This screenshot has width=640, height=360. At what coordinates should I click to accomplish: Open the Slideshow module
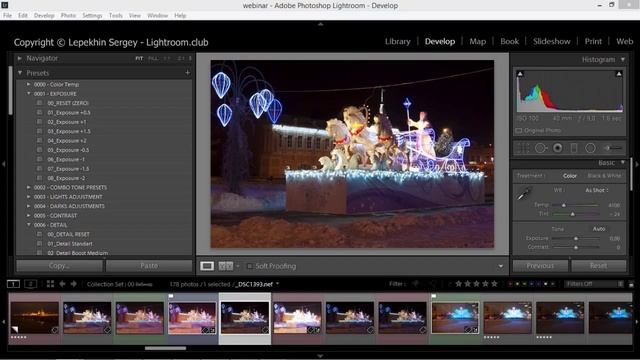click(551, 41)
